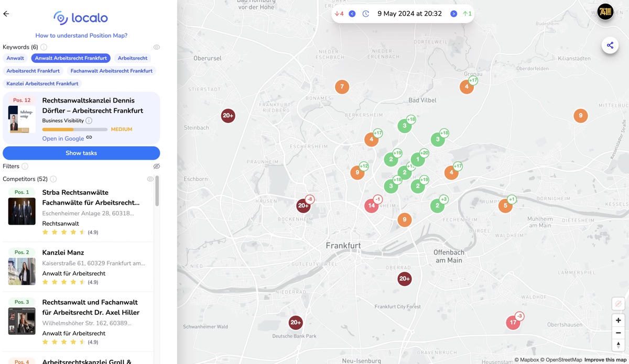Click the orange 4 marker near Gronau
The image size is (629, 364).
click(x=467, y=86)
